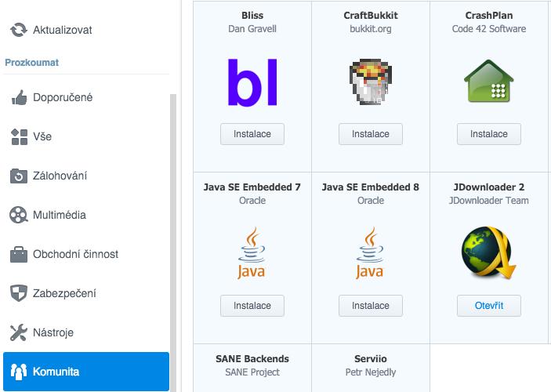Click the Bliss purple 'bl' package icon
551x392 pixels.
pyautogui.click(x=252, y=82)
